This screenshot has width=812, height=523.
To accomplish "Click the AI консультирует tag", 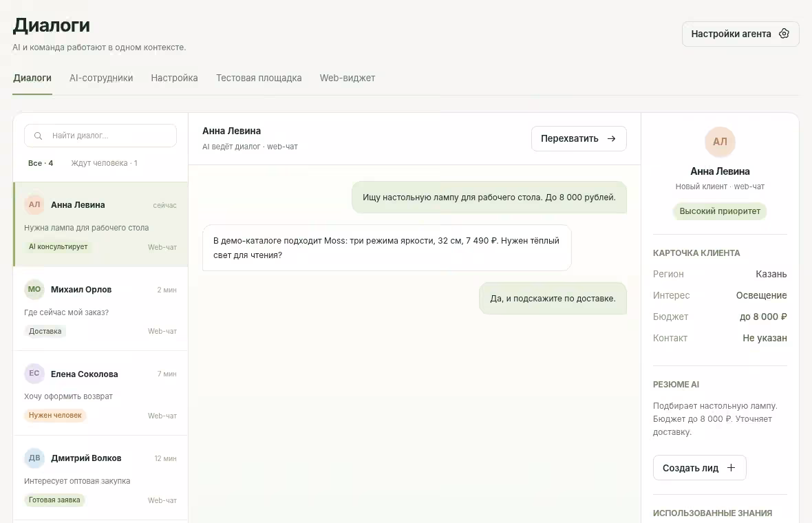I will [58, 247].
